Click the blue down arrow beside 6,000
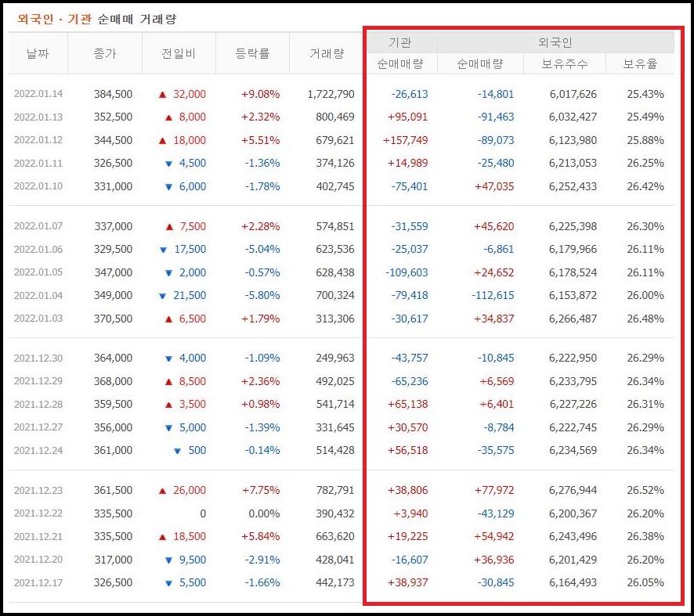The width and height of the screenshot is (694, 616). coord(168,187)
